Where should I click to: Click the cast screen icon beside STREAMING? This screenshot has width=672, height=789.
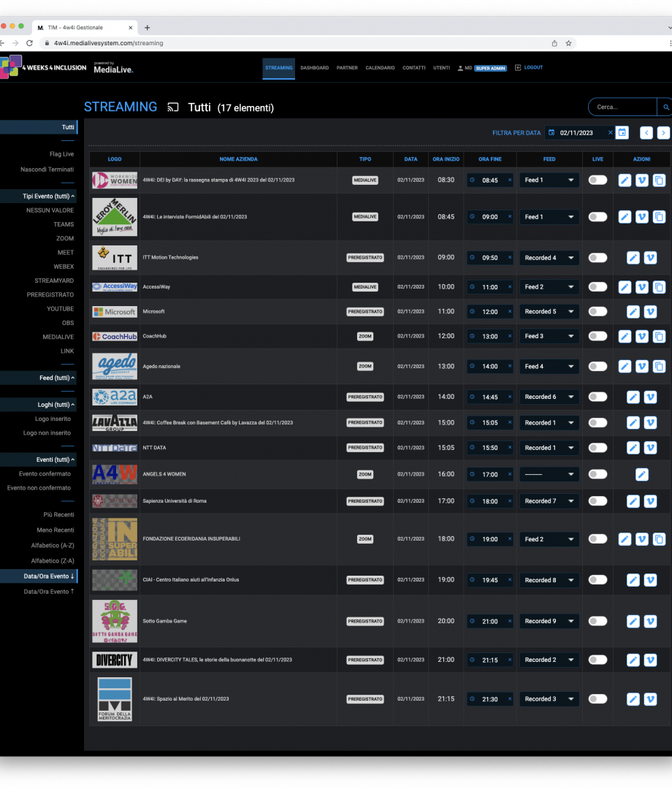[173, 107]
